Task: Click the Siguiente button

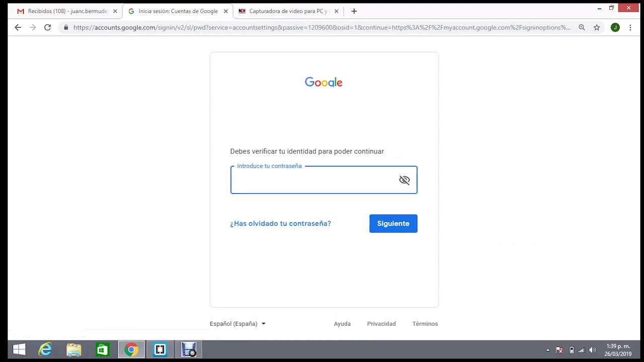Action: 393,224
